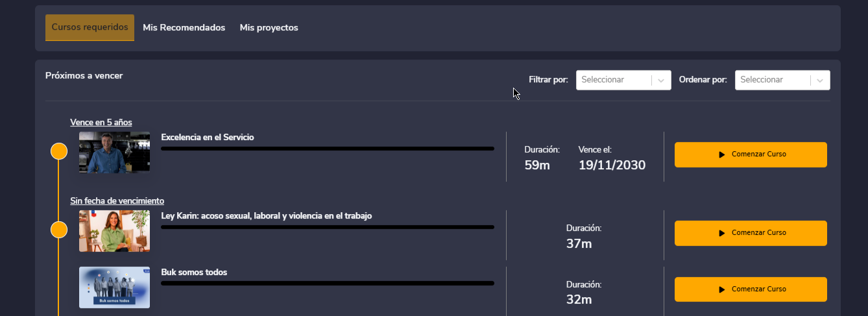Open Excelencia en el Servicio thumbnail
The width and height of the screenshot is (868, 316).
point(114,152)
